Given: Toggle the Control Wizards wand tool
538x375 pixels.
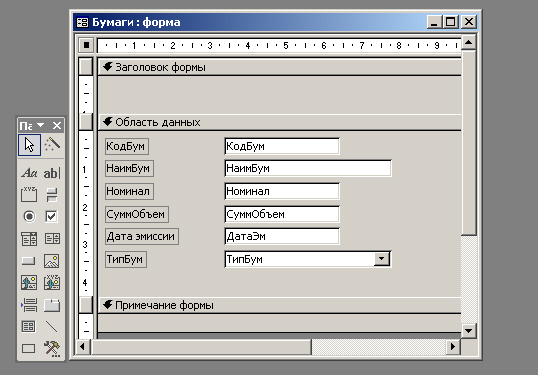Looking at the screenshot, I should coord(52,145).
